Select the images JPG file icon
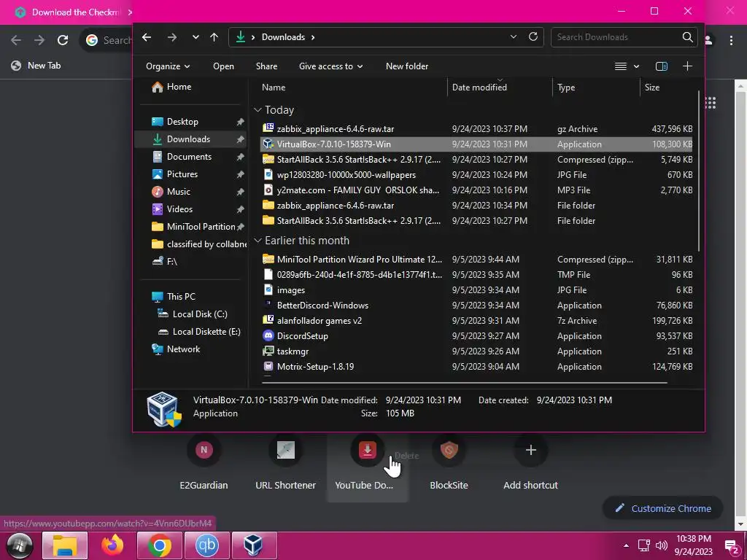The height and width of the screenshot is (560, 747). pyautogui.click(x=268, y=289)
